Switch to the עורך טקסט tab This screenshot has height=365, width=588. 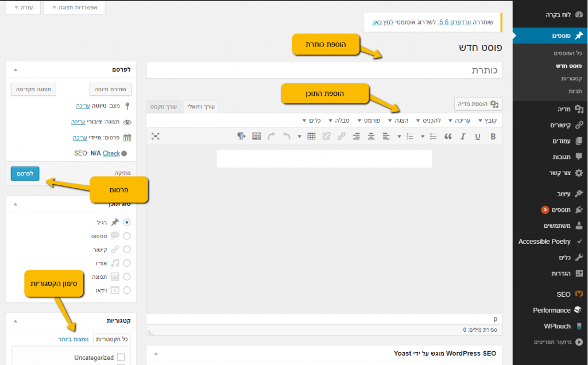(164, 107)
